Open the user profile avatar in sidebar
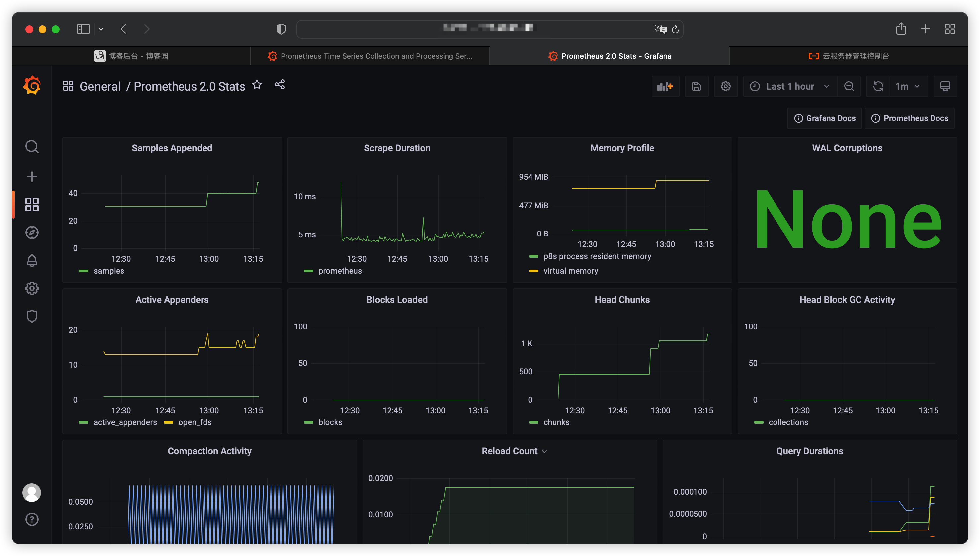 32,492
